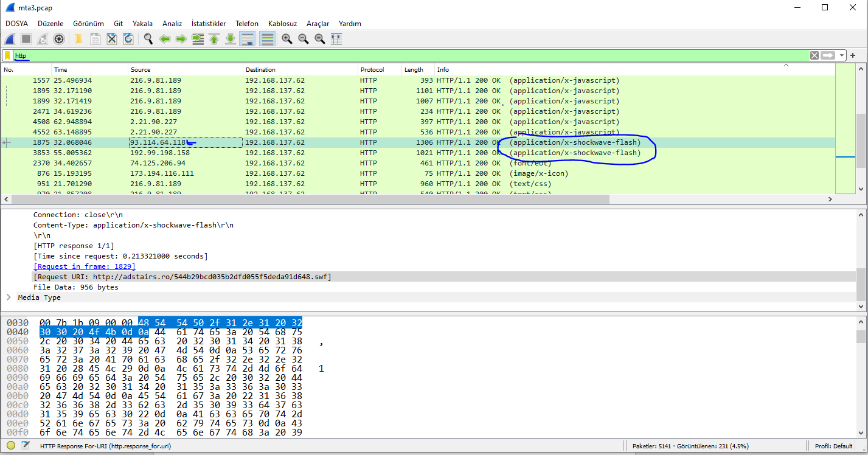This screenshot has height=455, width=868.
Task: Follow the Request in frame 1829 link
Action: click(x=85, y=266)
